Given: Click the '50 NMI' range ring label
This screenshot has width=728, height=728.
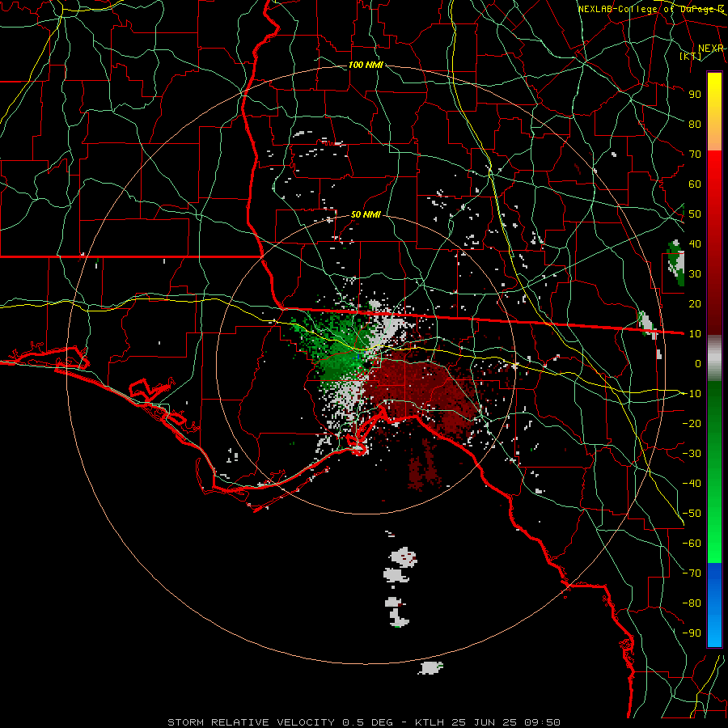Looking at the screenshot, I should coord(366,214).
